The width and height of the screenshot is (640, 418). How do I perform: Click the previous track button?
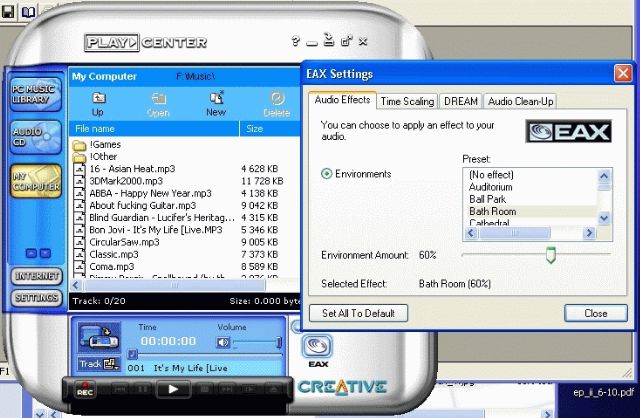pyautogui.click(x=120, y=389)
